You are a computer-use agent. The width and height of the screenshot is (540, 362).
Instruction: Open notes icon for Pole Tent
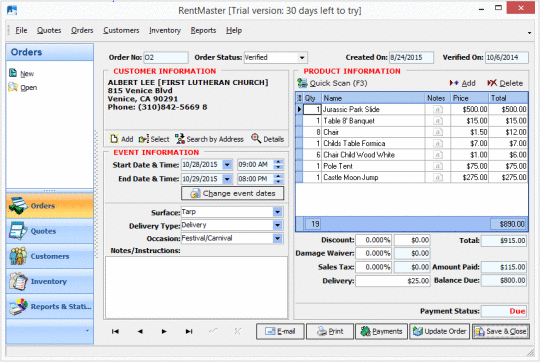[437, 166]
